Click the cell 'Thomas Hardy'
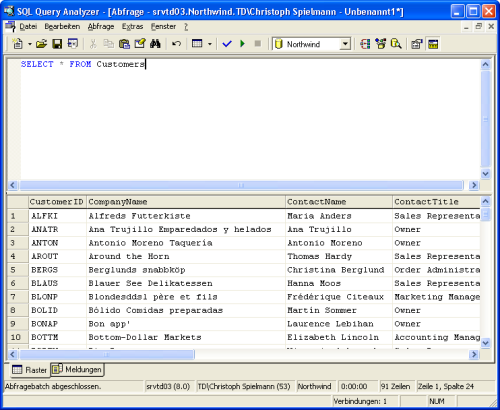 (x=339, y=256)
